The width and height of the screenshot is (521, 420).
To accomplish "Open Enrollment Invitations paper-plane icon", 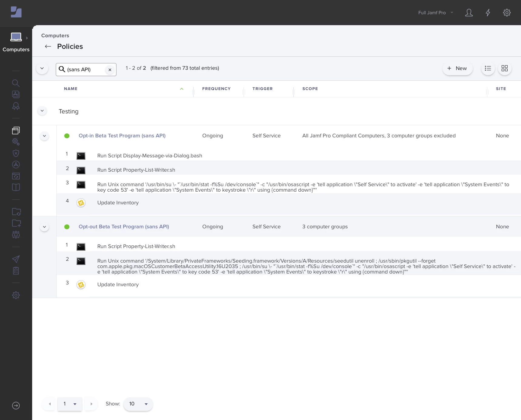I will coord(16,259).
